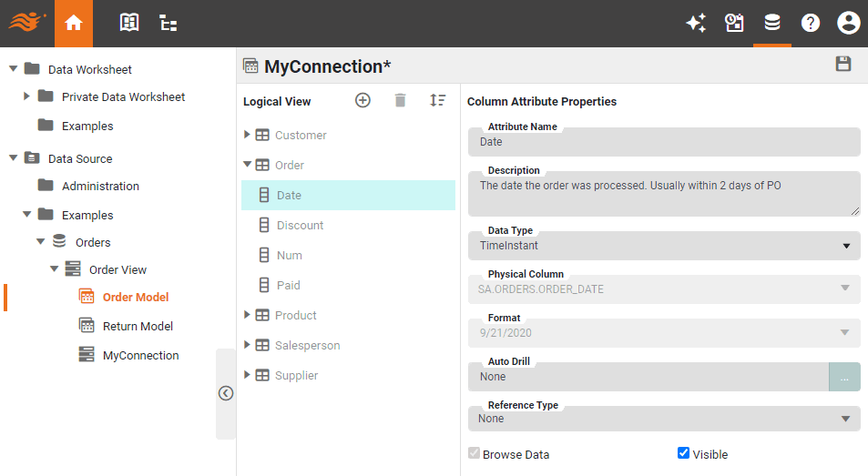Click the Home icon in top bar
Viewport: 868px width, 476px height.
(74, 24)
